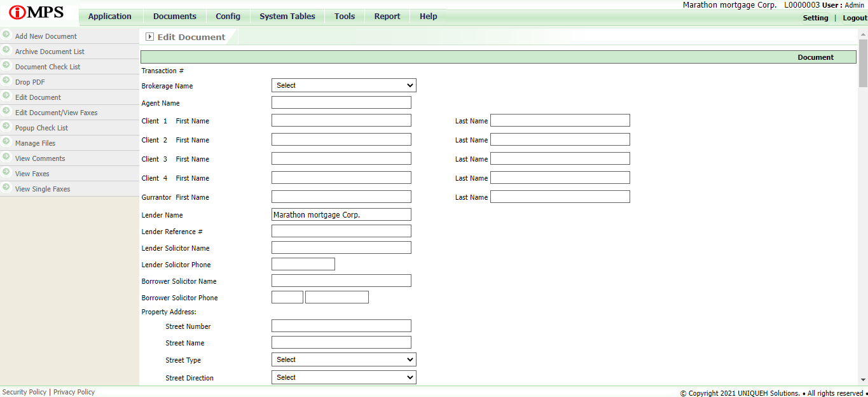Click the iMPS logo
This screenshot has height=397, width=868.
(x=37, y=13)
